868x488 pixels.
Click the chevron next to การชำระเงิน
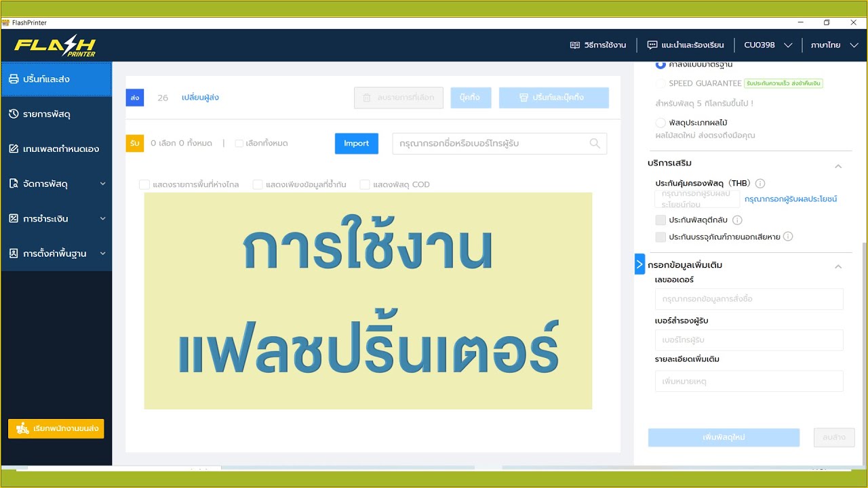coord(102,218)
